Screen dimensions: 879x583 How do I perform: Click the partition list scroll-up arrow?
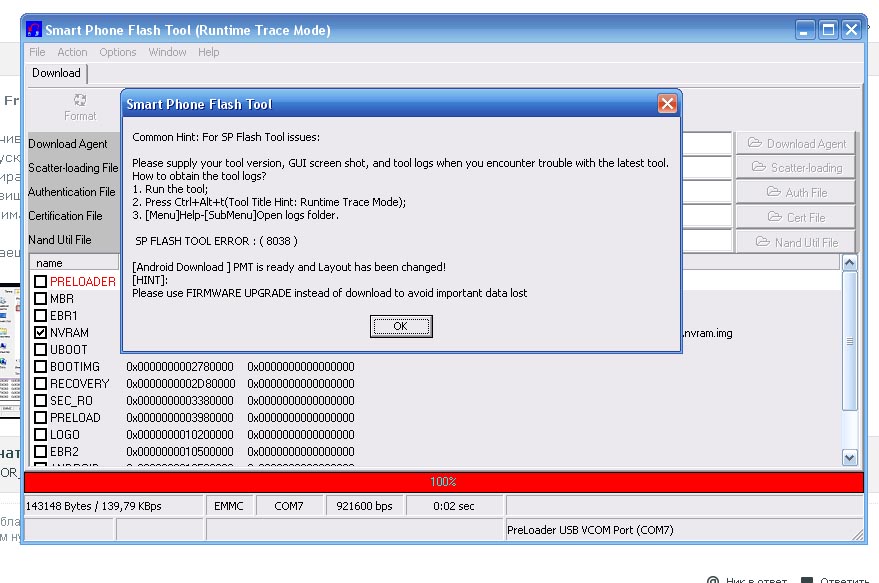click(x=850, y=263)
